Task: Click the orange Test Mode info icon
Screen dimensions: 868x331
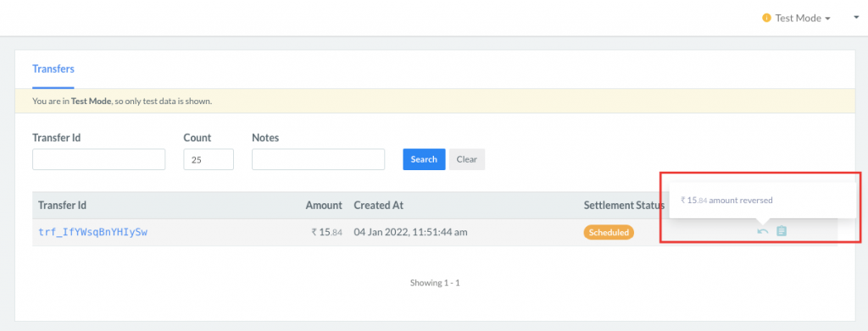Action: (x=766, y=18)
